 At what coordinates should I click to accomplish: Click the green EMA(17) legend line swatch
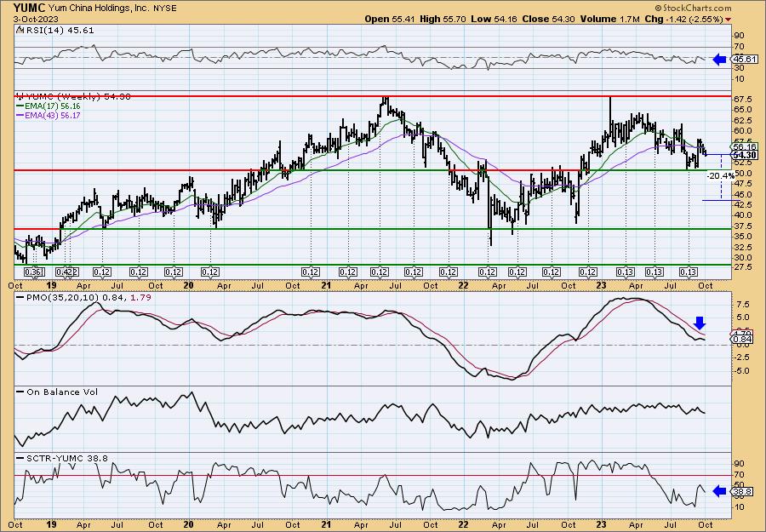coord(20,106)
